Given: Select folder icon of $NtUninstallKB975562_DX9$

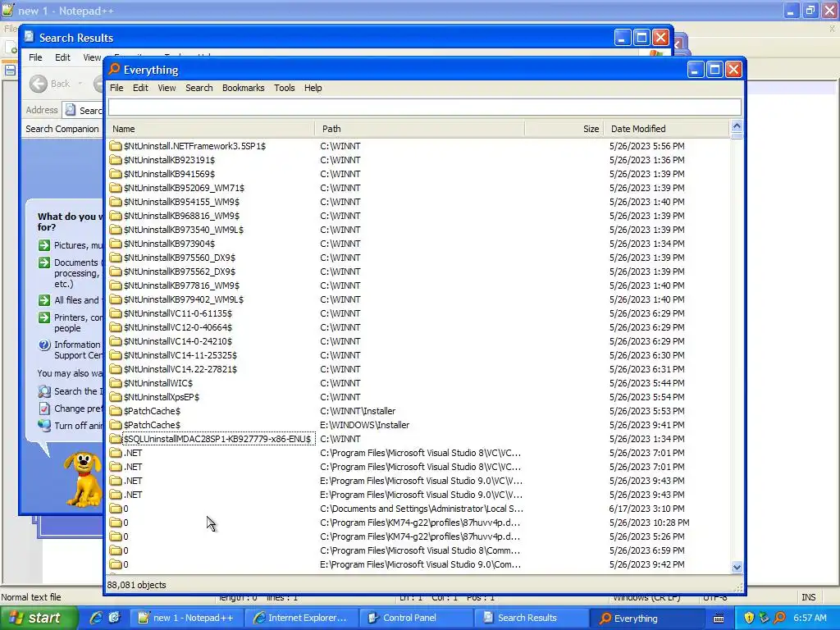Looking at the screenshot, I should 115,271.
